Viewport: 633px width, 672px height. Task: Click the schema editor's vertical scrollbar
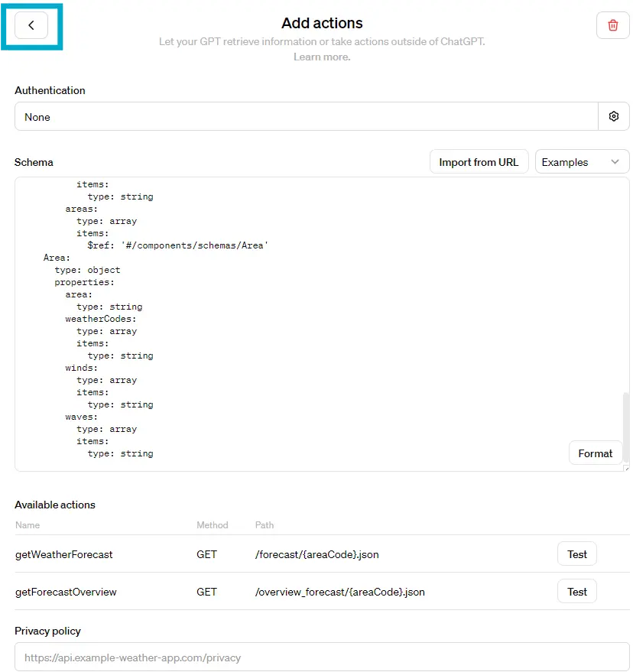pyautogui.click(x=626, y=428)
